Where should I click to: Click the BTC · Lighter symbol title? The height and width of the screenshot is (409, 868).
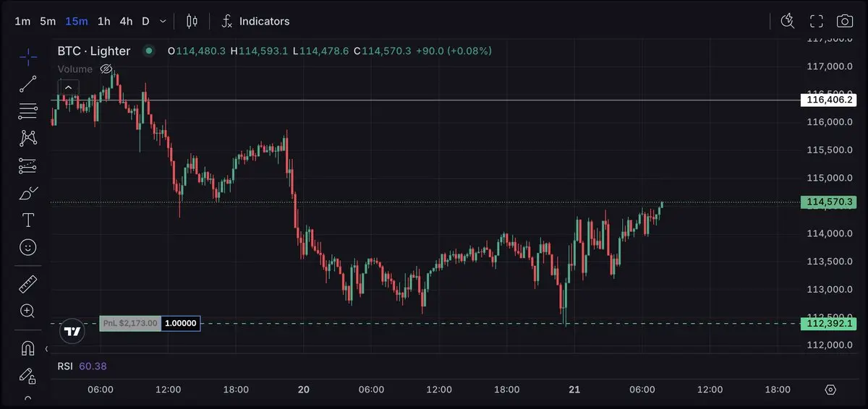94,51
